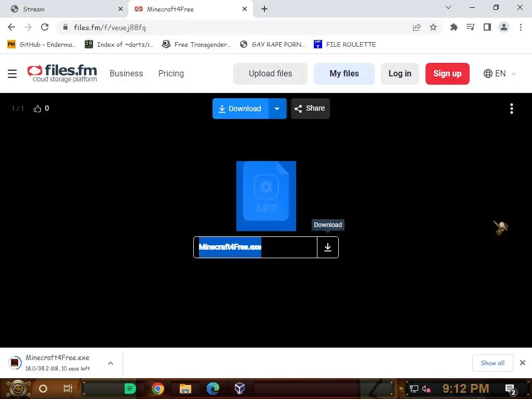This screenshot has width=532, height=399.
Task: Click the Minecraft4Free.exe filename field
Action: tap(256, 247)
